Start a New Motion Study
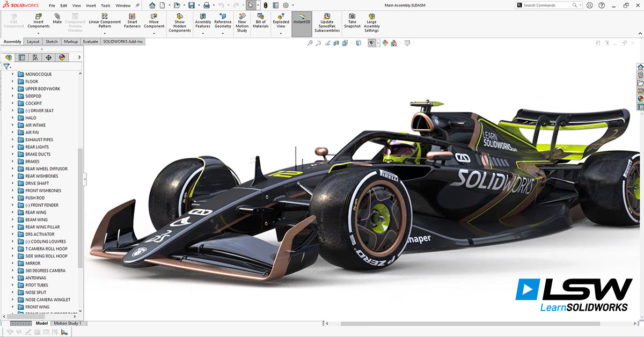The width and height of the screenshot is (644, 337). coord(242,16)
